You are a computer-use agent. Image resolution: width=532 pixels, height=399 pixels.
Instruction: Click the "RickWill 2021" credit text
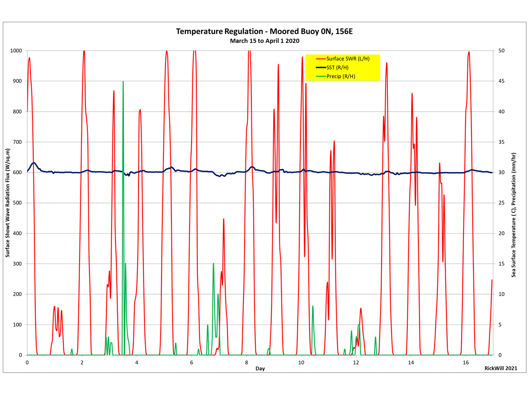coord(501,368)
